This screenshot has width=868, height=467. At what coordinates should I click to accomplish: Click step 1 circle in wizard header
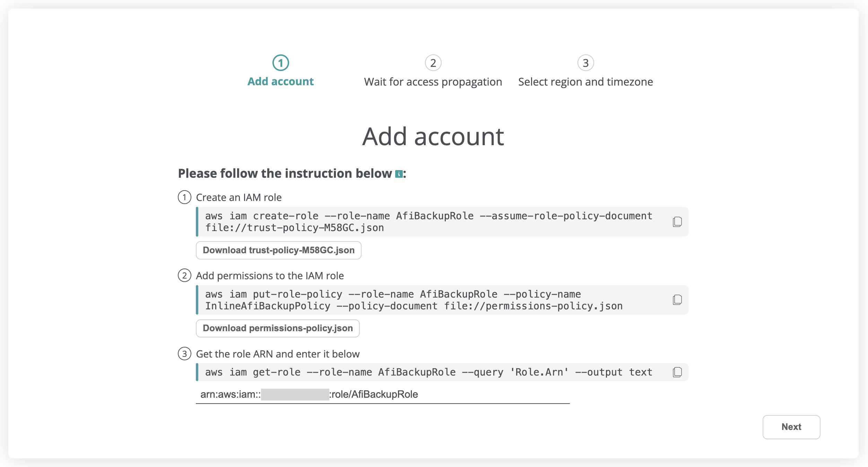pos(280,63)
